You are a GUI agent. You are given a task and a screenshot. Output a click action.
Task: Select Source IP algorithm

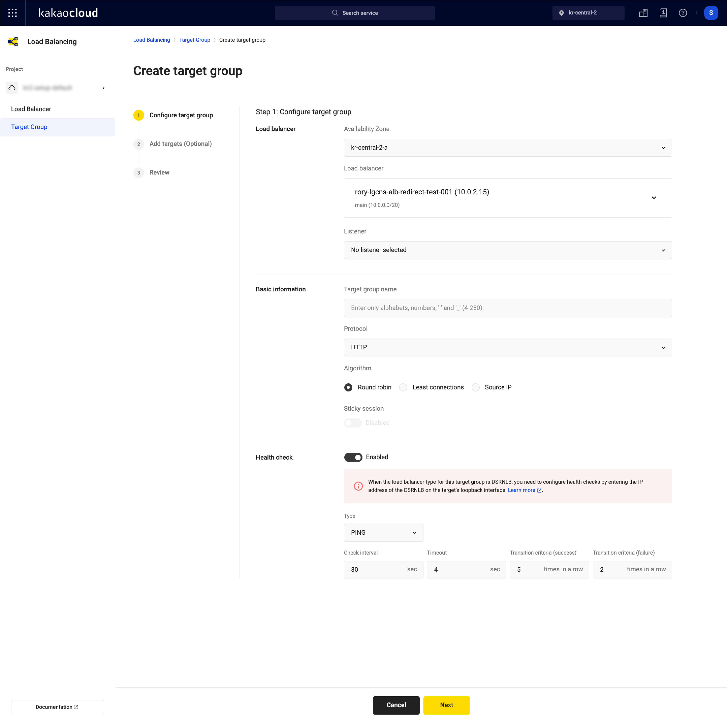click(476, 387)
